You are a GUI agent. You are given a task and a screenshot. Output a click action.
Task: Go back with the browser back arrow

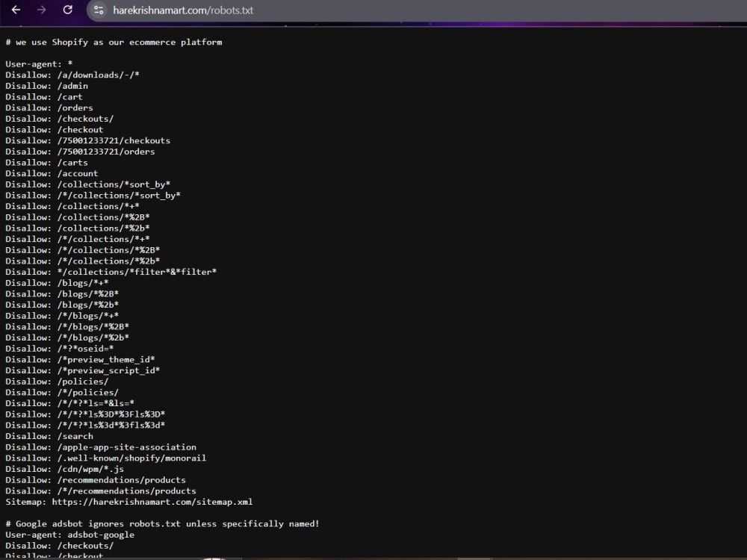[x=16, y=10]
